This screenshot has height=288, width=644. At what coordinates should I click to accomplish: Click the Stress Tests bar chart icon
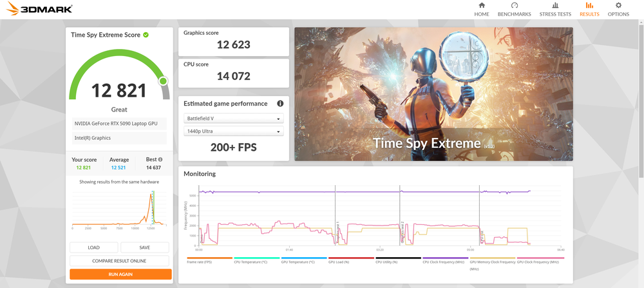pos(555,5)
